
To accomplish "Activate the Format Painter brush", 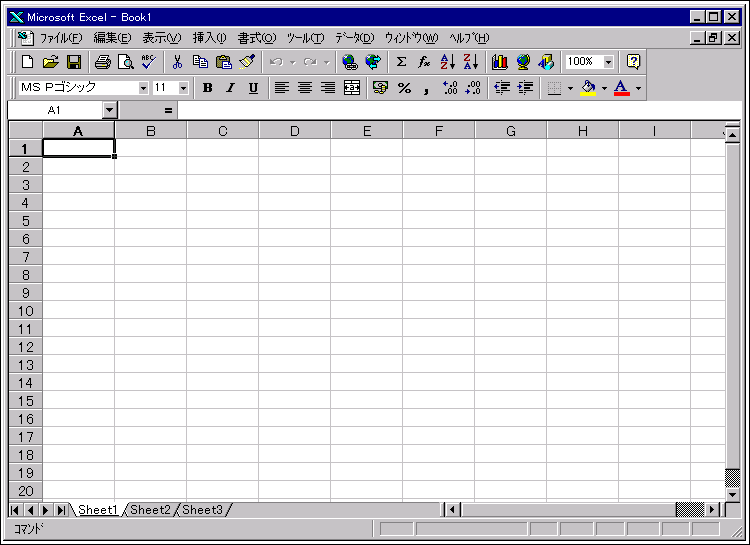I will click(247, 62).
